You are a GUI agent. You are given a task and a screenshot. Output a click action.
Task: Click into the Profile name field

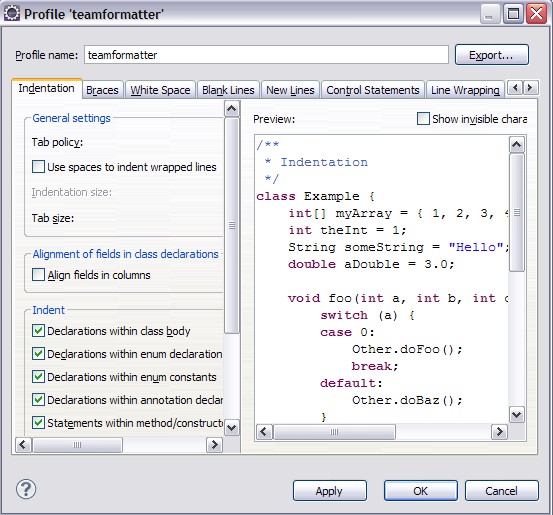tap(266, 55)
